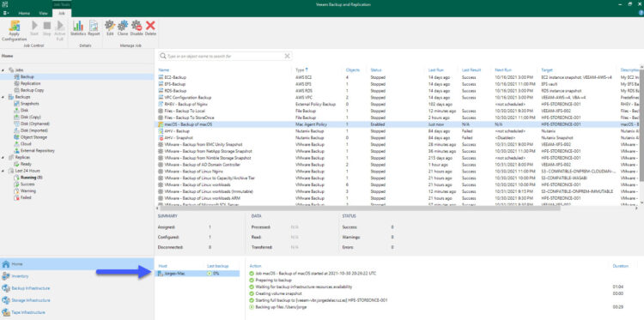
Task: Select VPC Configuration Backup job row
Action: tap(397, 97)
